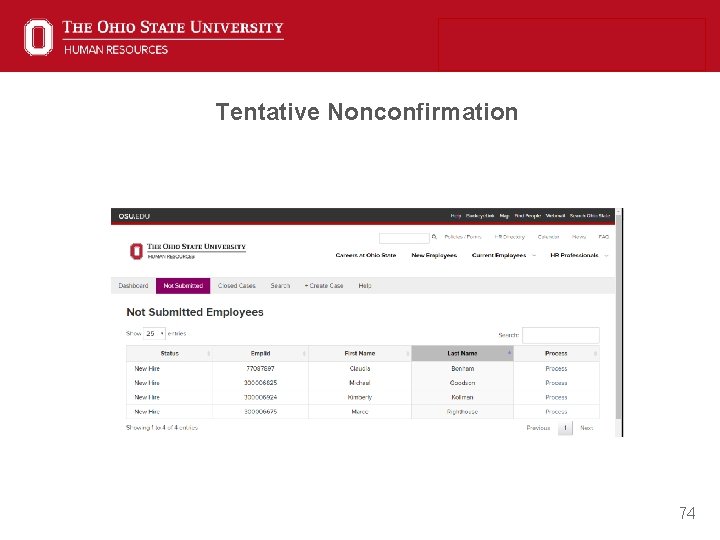720x540 pixels.
Task: Click the small Ohio State Human Resources logo in the webpage
Action: pos(187,251)
